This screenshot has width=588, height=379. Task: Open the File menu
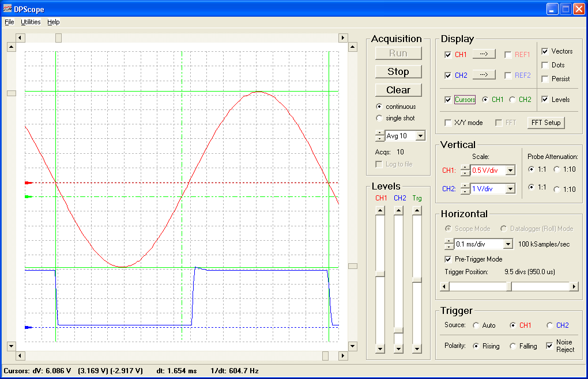(x=9, y=22)
